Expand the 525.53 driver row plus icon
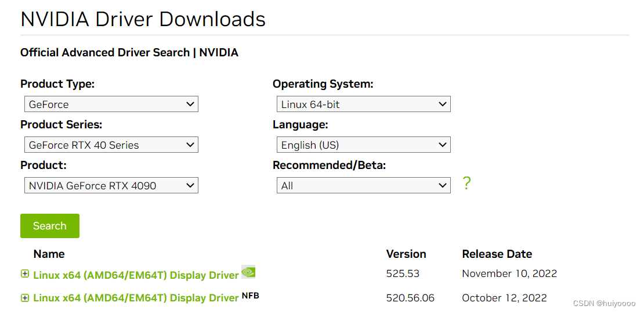 click(x=24, y=274)
